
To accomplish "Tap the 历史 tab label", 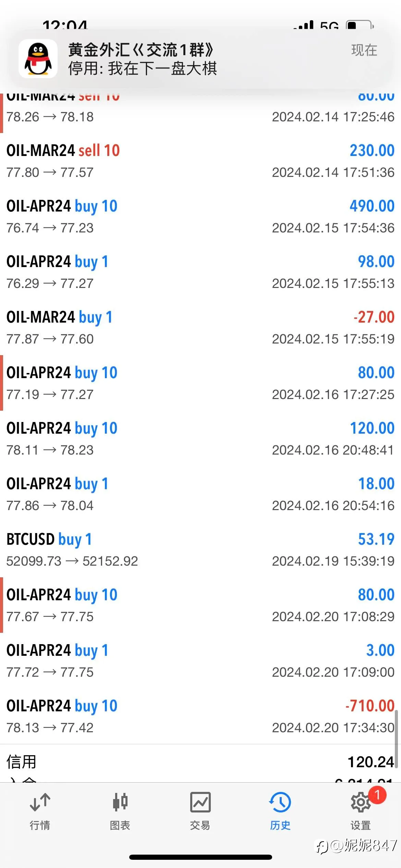I will 280,825.
